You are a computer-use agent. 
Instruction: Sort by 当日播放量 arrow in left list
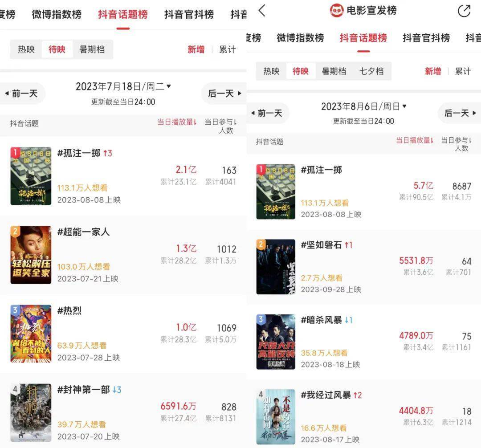(x=195, y=122)
